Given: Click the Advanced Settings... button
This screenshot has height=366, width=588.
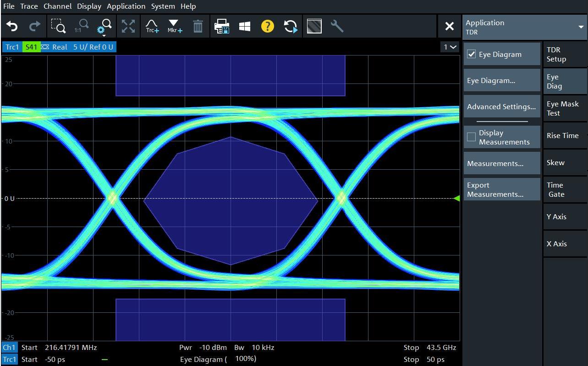Looking at the screenshot, I should tap(501, 106).
